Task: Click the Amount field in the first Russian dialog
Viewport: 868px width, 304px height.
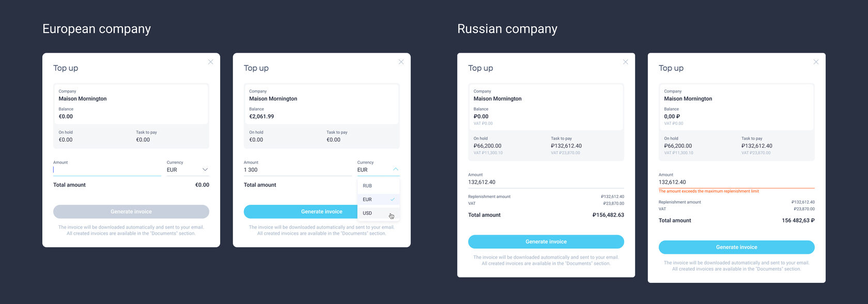Action: pos(546,182)
